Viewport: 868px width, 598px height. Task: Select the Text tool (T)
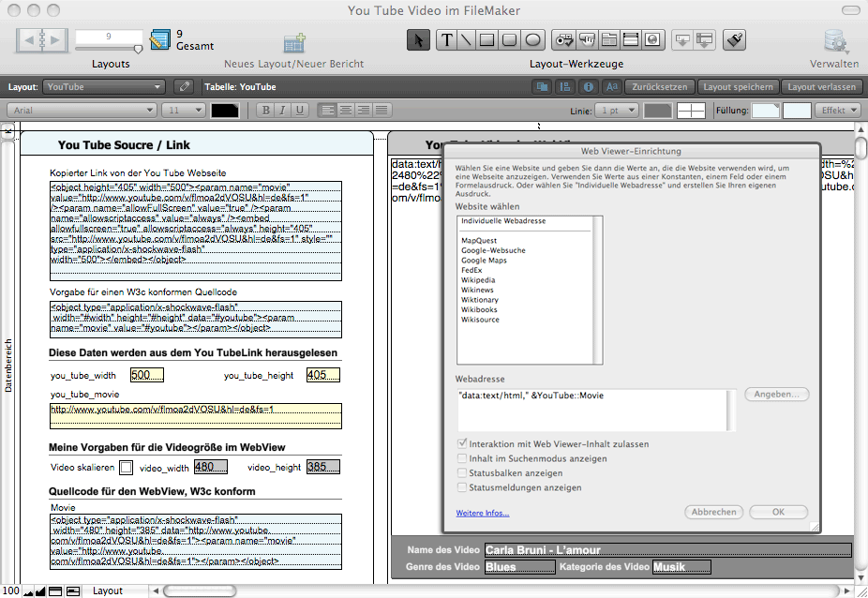coord(443,40)
